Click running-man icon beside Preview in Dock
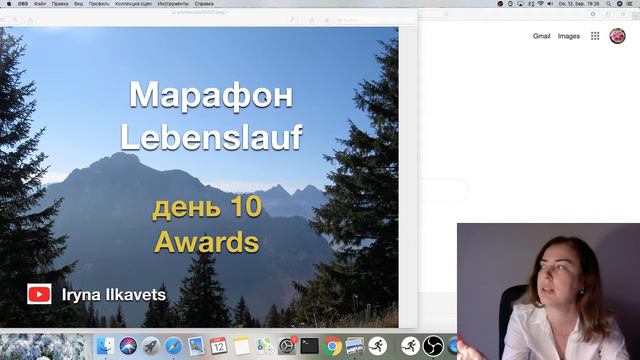This screenshot has width=640, height=360. (x=378, y=346)
